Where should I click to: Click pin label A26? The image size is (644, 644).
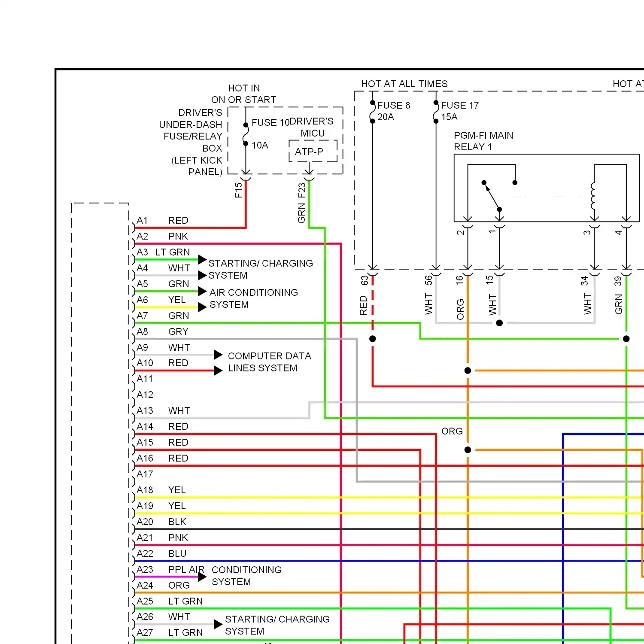coord(145,617)
